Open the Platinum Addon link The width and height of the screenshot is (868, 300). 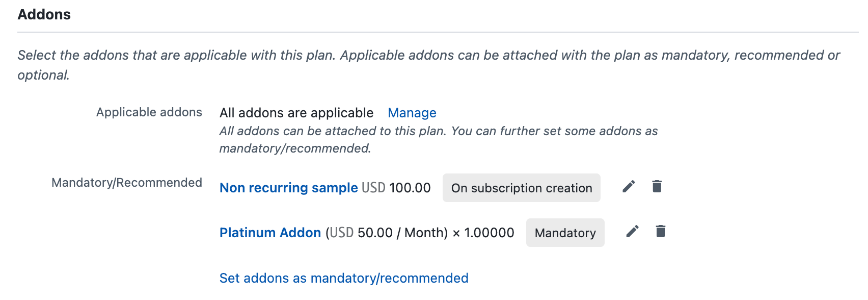click(x=270, y=233)
